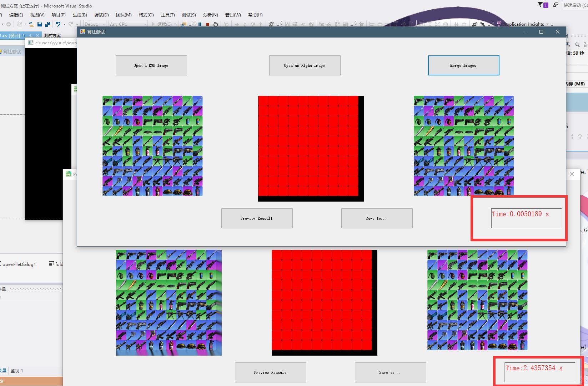This screenshot has width=588, height=386.
Task: Expand the Application Insights dropdown arrow
Action: (x=547, y=24)
